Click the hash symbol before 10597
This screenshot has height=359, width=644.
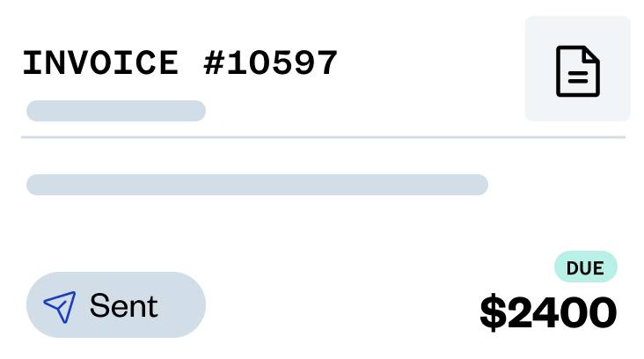pyautogui.click(x=215, y=63)
